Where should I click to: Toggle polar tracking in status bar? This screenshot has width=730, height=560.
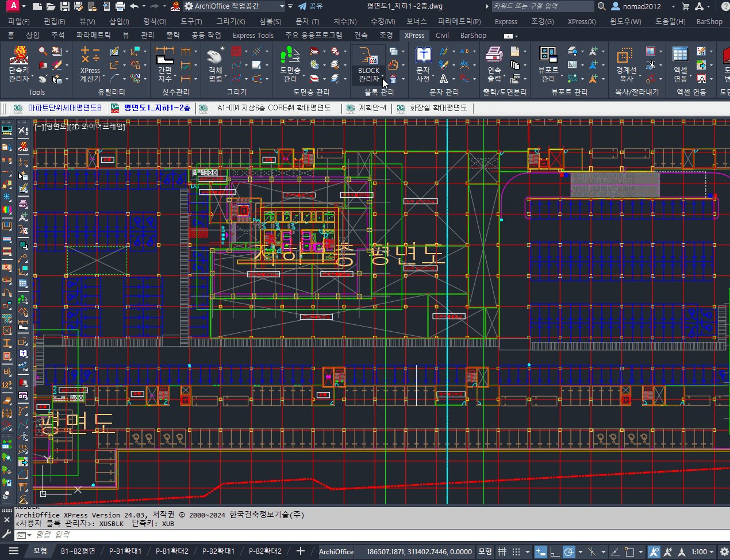pyautogui.click(x=569, y=552)
